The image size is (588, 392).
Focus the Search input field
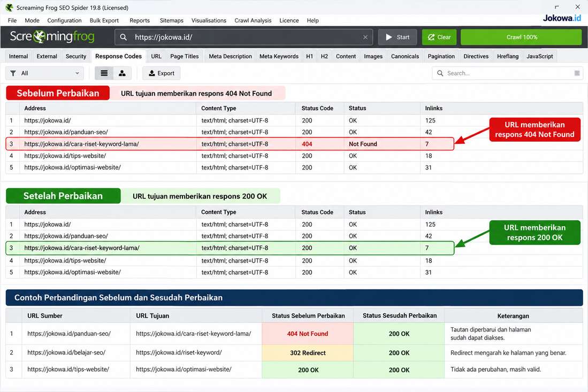pos(507,73)
